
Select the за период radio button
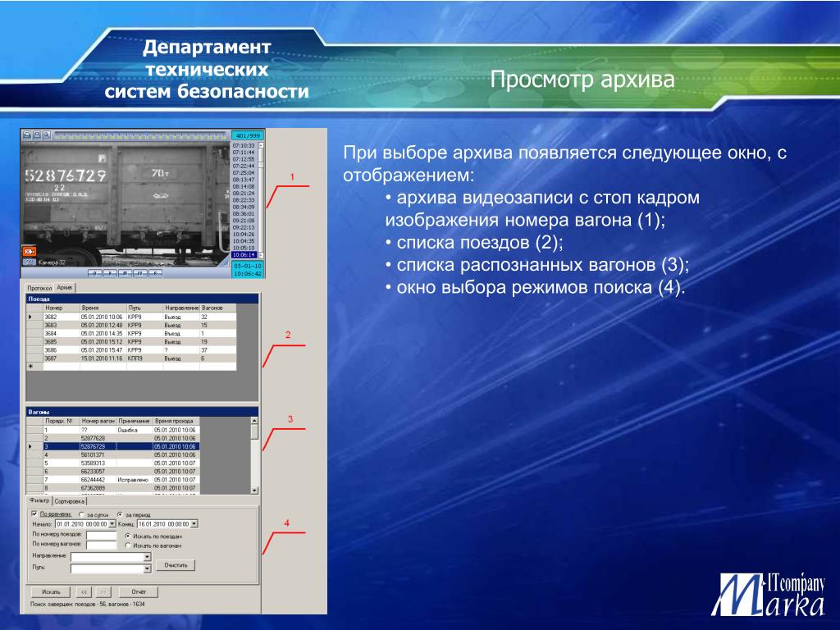coord(120,514)
